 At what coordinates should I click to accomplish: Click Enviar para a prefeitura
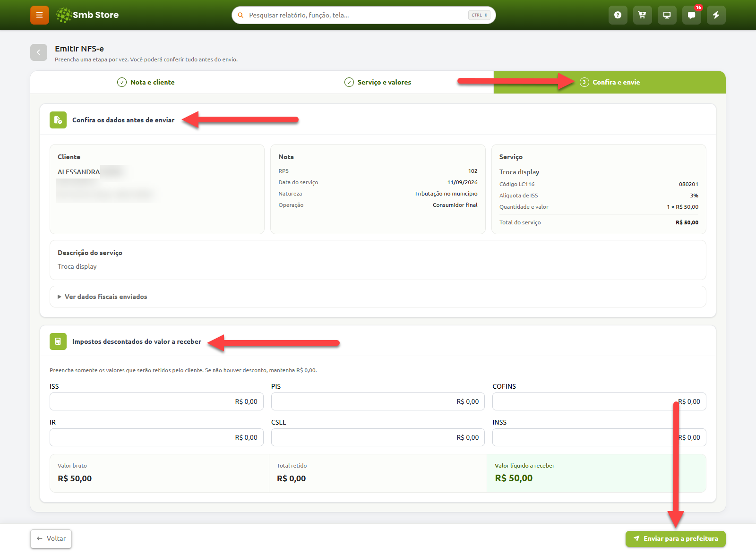point(676,538)
